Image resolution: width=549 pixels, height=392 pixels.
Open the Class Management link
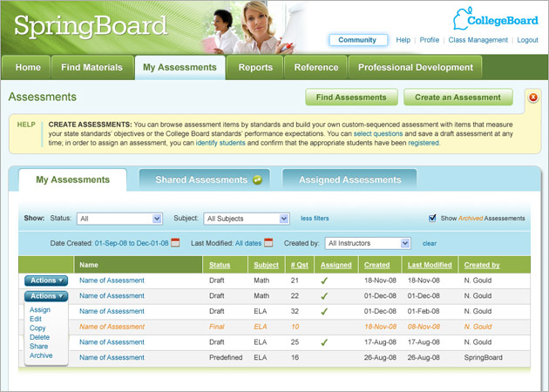pos(478,40)
